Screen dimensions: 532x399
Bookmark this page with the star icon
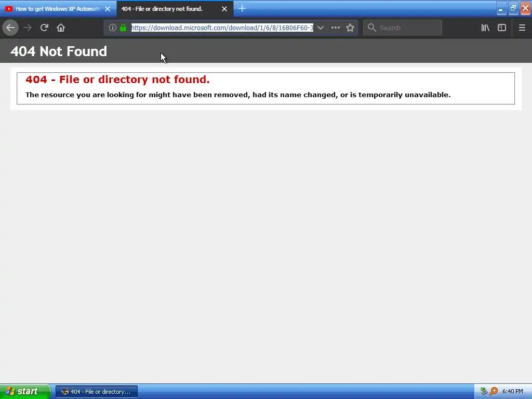(x=350, y=28)
